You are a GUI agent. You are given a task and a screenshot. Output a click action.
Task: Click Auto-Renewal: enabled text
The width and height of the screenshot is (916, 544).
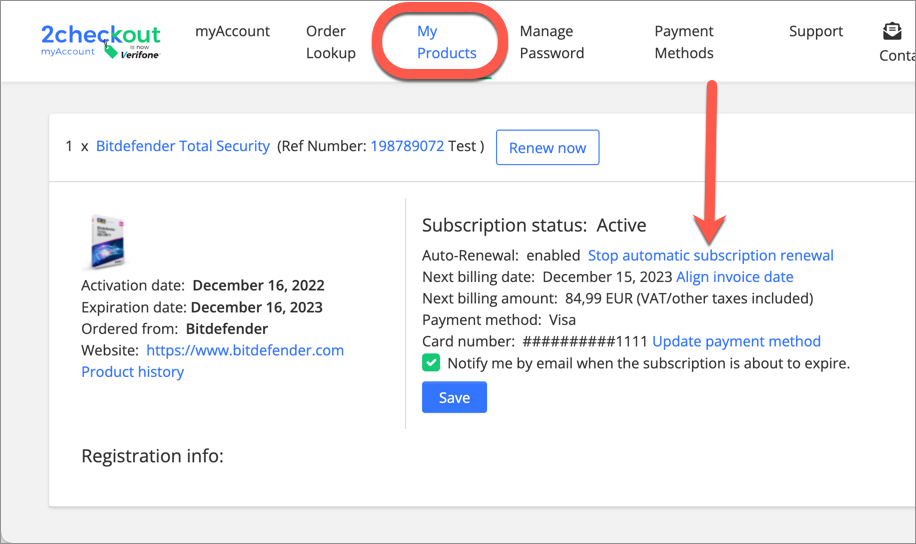(x=501, y=255)
